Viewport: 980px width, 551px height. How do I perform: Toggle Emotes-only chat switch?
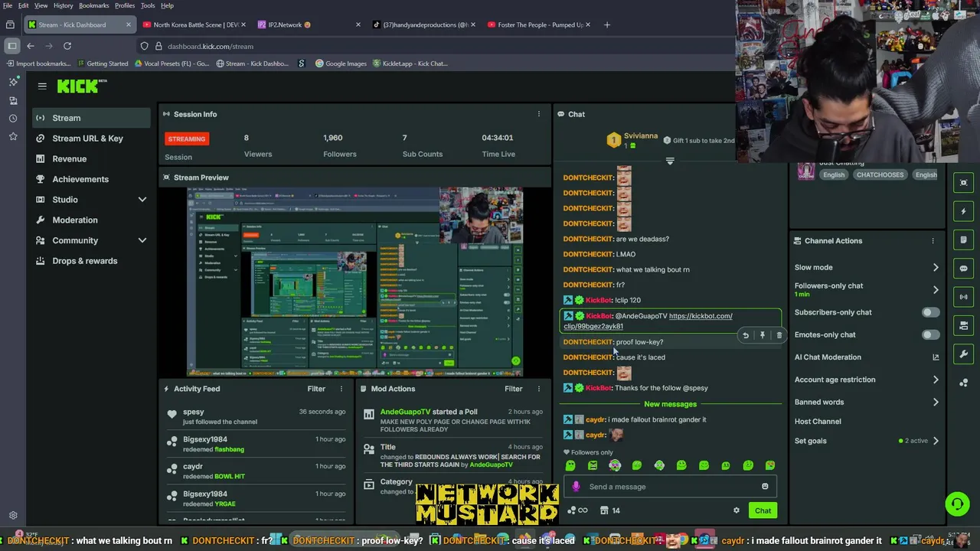coord(930,334)
